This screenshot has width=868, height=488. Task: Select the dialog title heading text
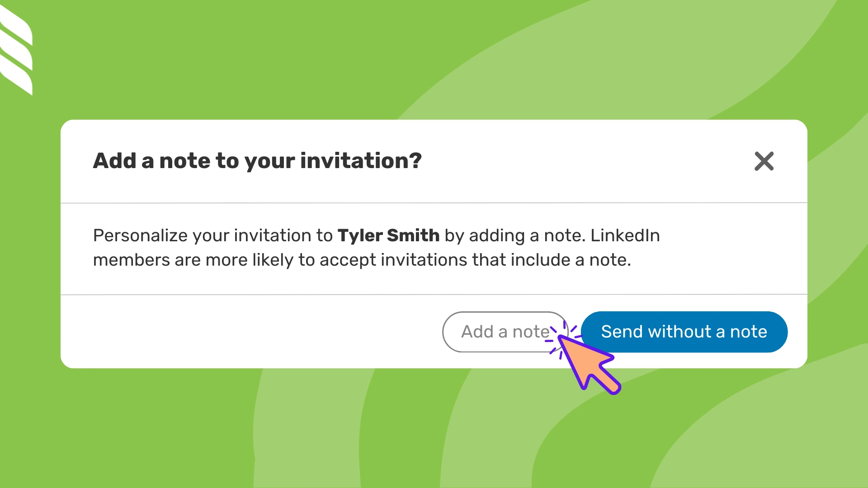point(257,161)
